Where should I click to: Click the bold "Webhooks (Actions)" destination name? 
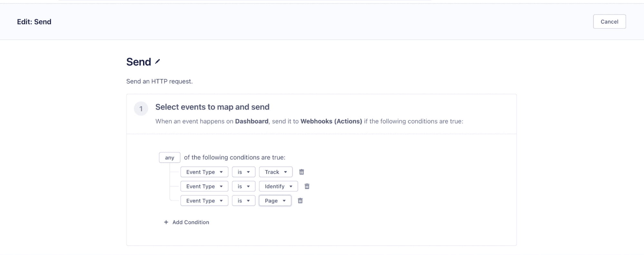pos(331,121)
